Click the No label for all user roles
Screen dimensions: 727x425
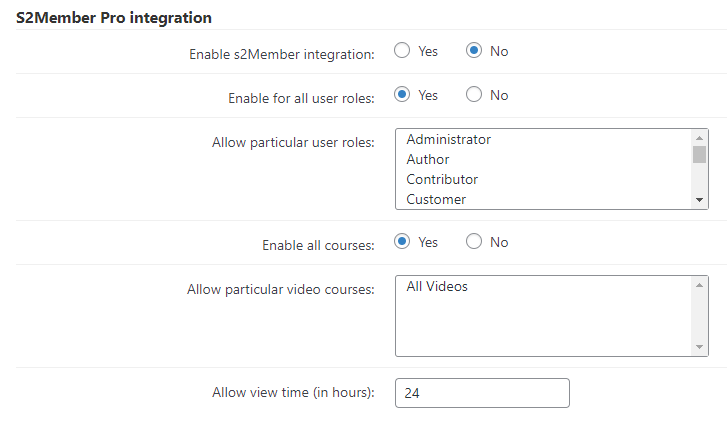[499, 95]
